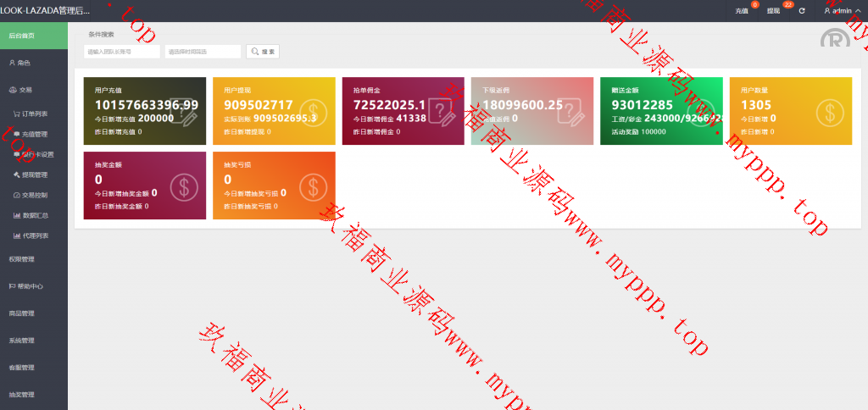The width and height of the screenshot is (868, 410).
Task: Click the dollar icon on 用户数量 card
Action: pyautogui.click(x=830, y=111)
